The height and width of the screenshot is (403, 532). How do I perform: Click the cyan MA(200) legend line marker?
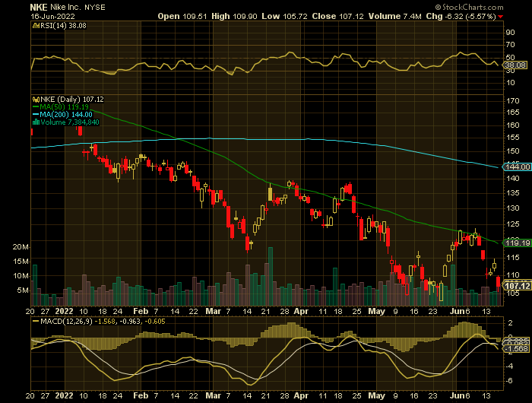tap(33, 114)
